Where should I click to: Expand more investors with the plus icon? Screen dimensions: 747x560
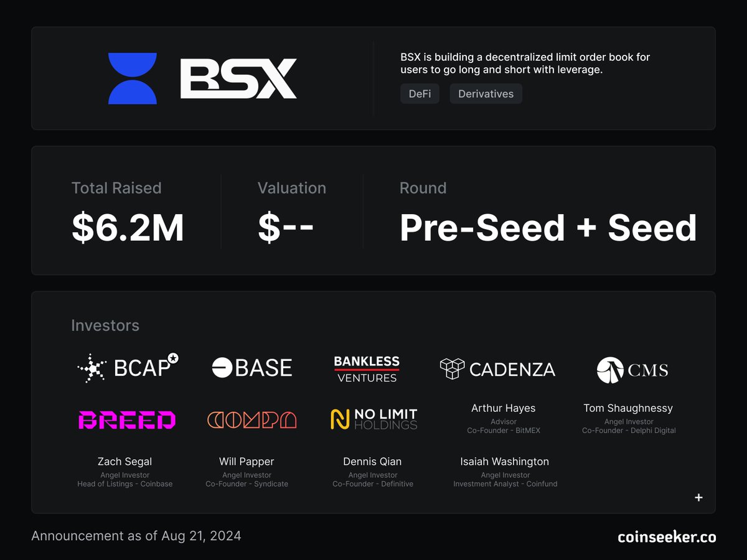tap(698, 497)
